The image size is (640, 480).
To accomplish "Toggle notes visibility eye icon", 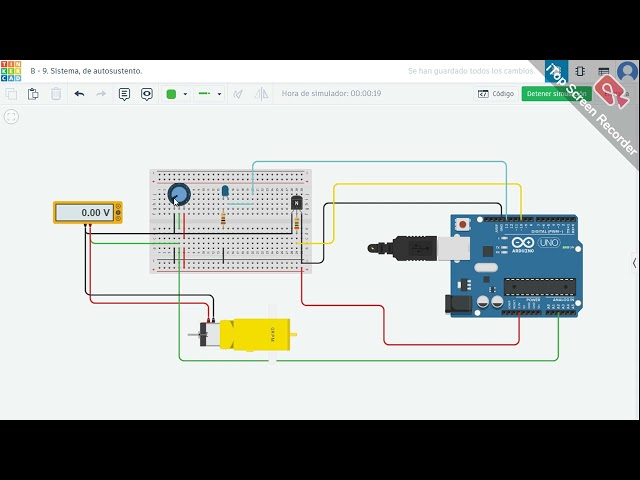I will (x=147, y=94).
